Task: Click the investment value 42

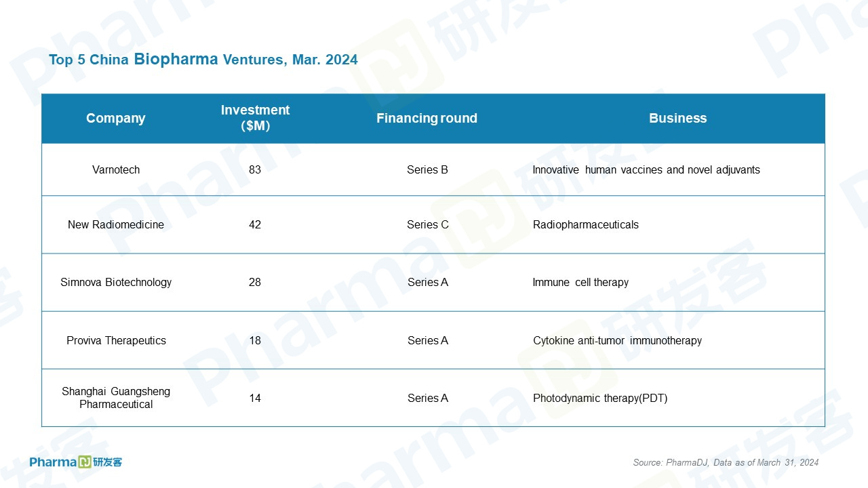Action: point(255,224)
